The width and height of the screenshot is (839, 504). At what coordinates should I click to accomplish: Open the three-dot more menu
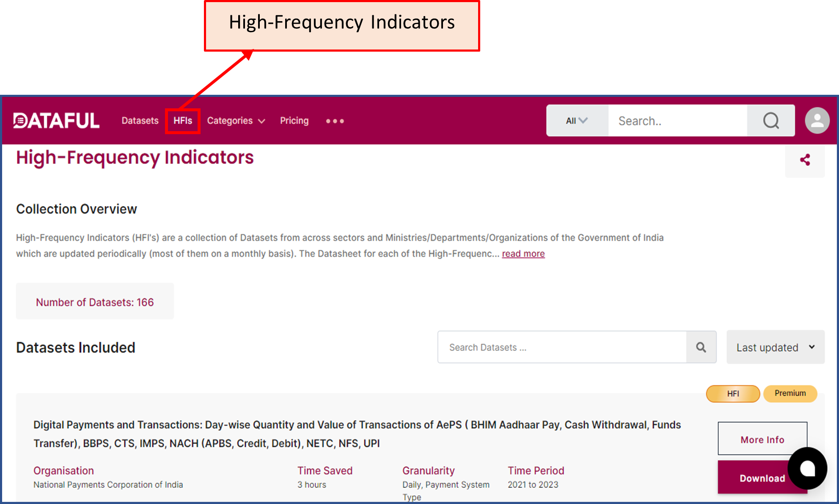tap(335, 121)
